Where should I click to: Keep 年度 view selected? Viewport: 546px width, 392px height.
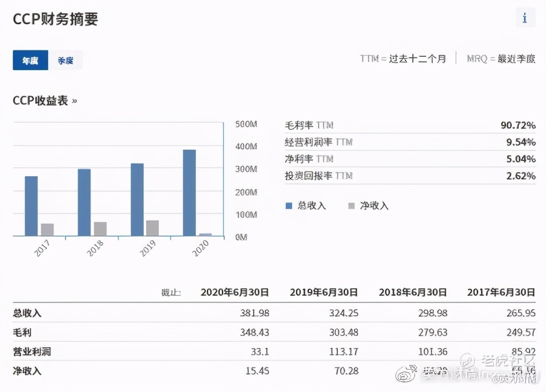30,60
